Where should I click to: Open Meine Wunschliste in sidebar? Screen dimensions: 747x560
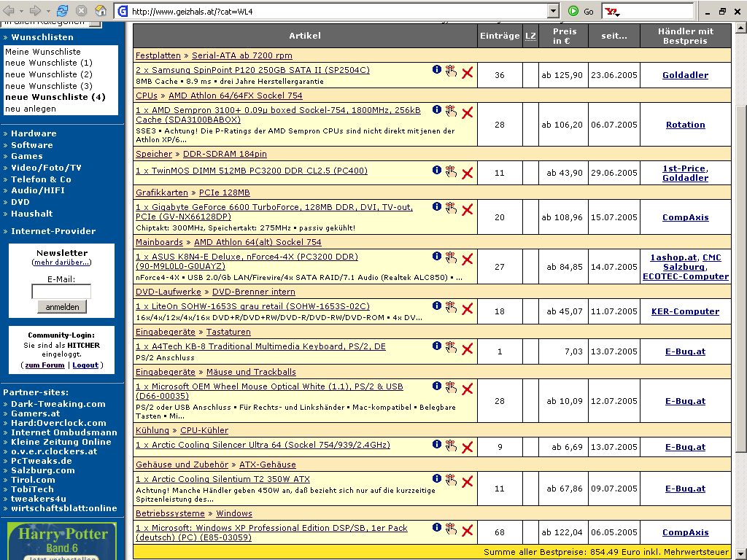[x=43, y=52]
